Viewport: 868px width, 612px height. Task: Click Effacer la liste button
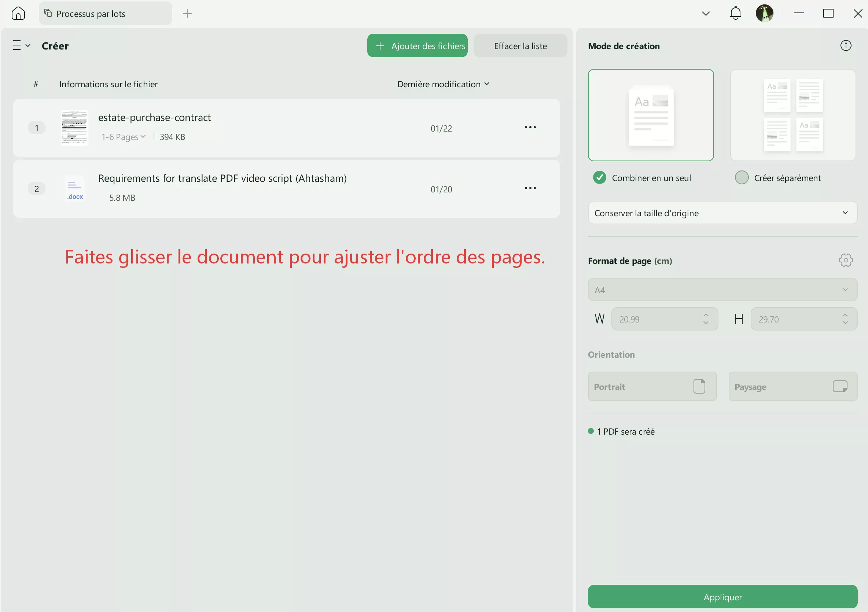[x=520, y=45]
